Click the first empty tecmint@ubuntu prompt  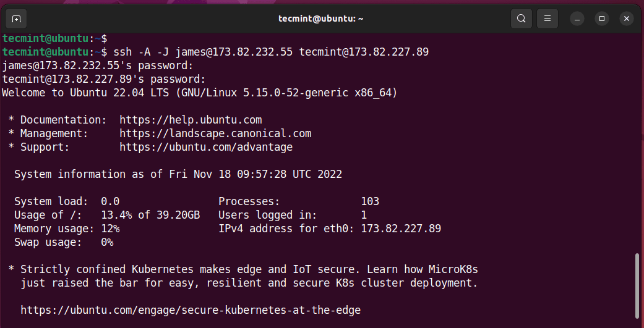click(54, 38)
